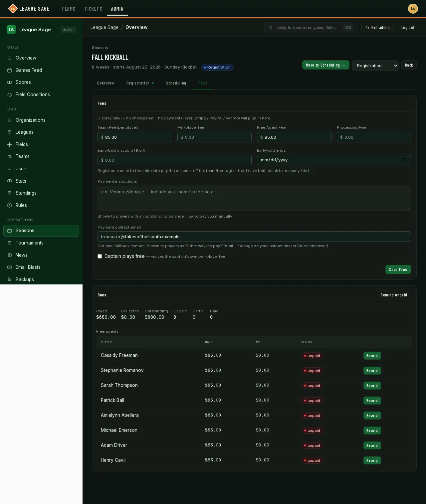Image resolution: width=426 pixels, height=504 pixels.
Task: Open the Teams top navigation item
Action: click(x=69, y=9)
